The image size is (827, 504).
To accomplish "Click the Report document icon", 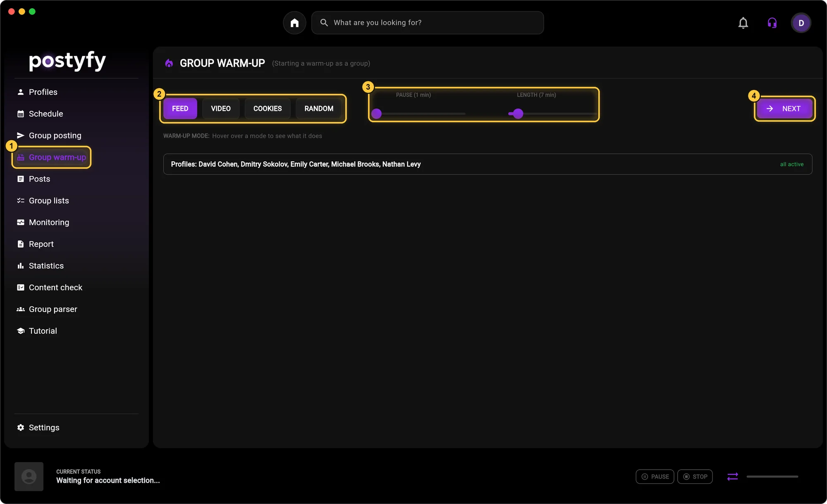I will pos(21,244).
